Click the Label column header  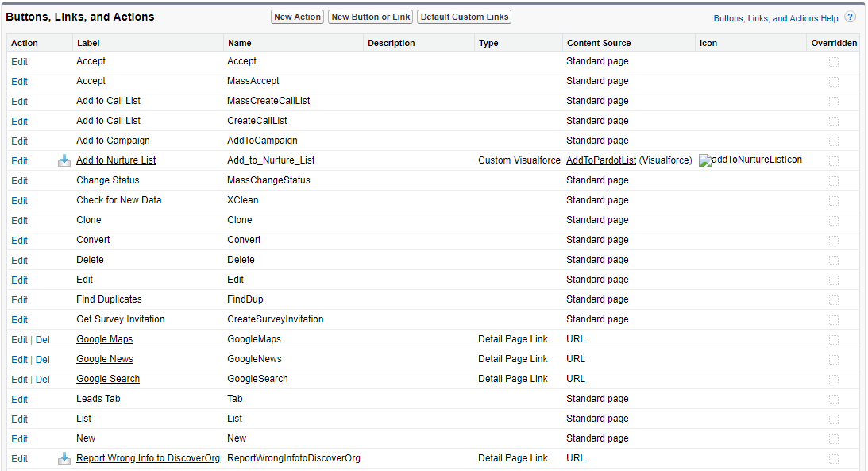pyautogui.click(x=88, y=43)
